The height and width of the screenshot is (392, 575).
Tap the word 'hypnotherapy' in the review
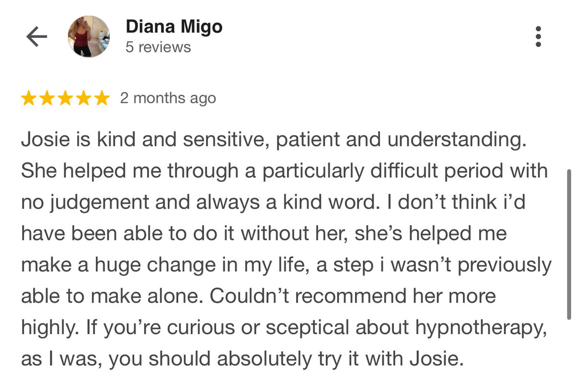(473, 328)
